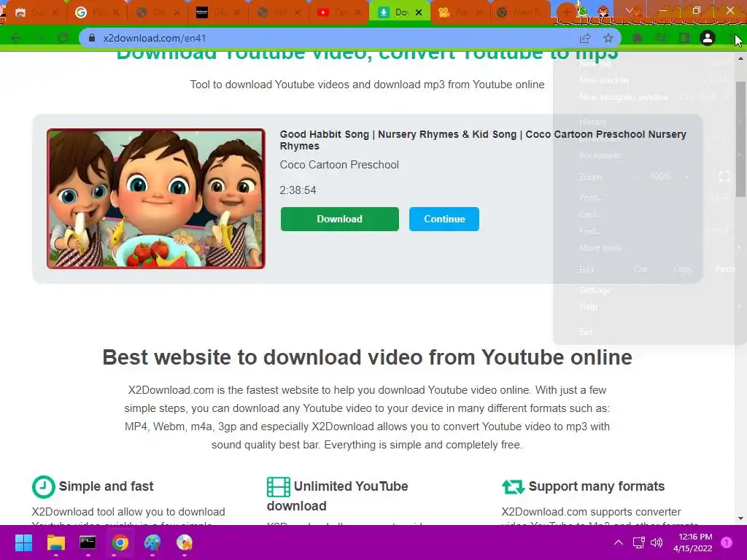
Task: Close the active Download tab
Action: click(x=419, y=12)
